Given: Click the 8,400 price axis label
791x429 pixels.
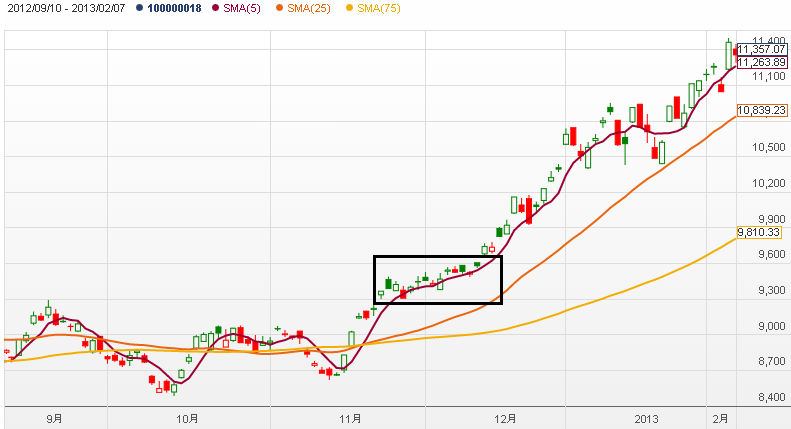Looking at the screenshot, I should 772,398.
